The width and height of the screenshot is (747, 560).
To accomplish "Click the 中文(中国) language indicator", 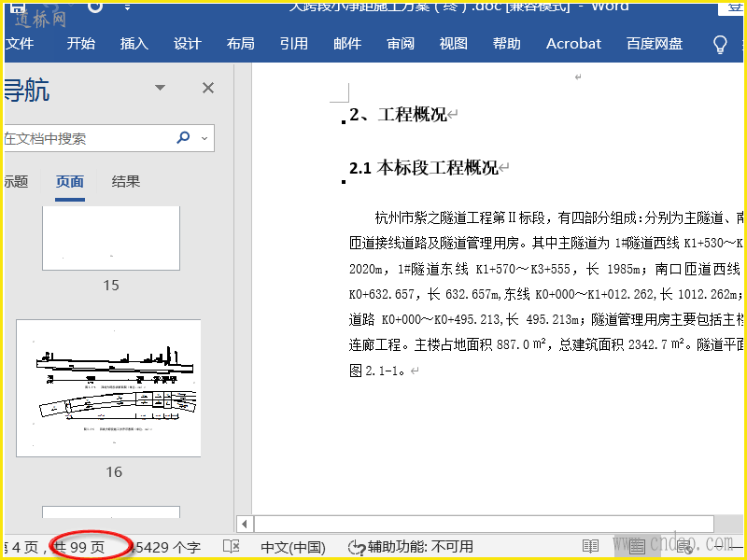I will point(293,548).
